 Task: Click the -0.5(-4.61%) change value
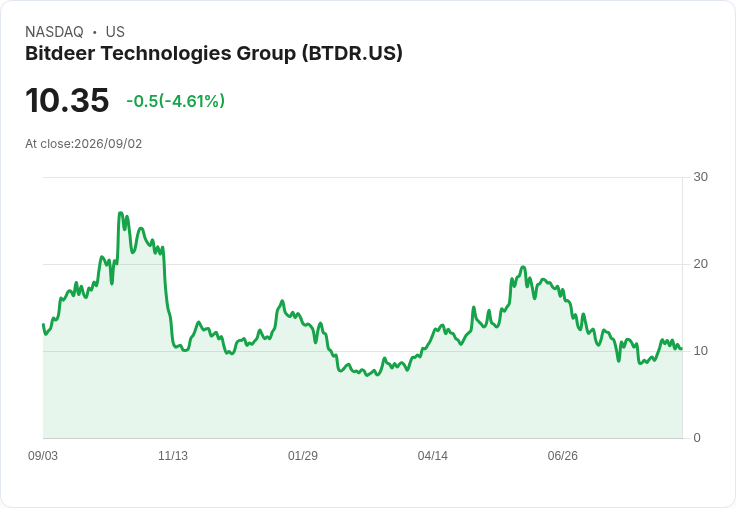click(176, 101)
